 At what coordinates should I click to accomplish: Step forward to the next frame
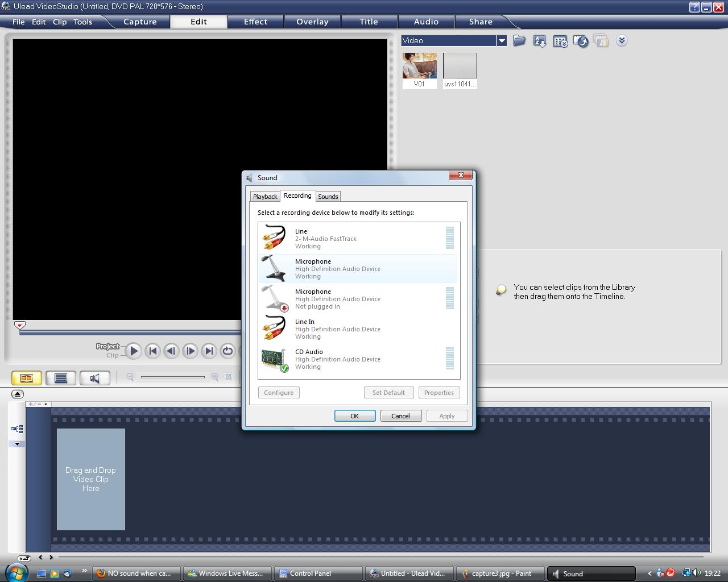[190, 351]
